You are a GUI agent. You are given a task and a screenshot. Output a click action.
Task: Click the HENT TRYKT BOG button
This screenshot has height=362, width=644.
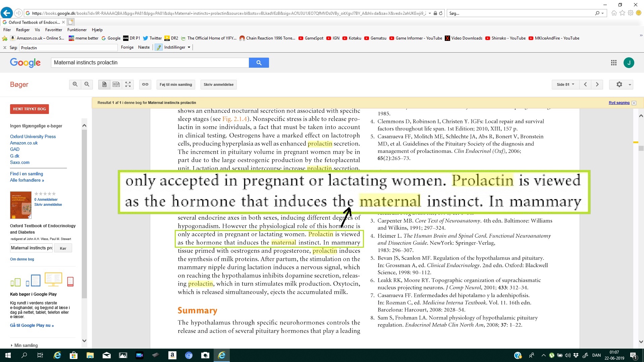click(30, 109)
